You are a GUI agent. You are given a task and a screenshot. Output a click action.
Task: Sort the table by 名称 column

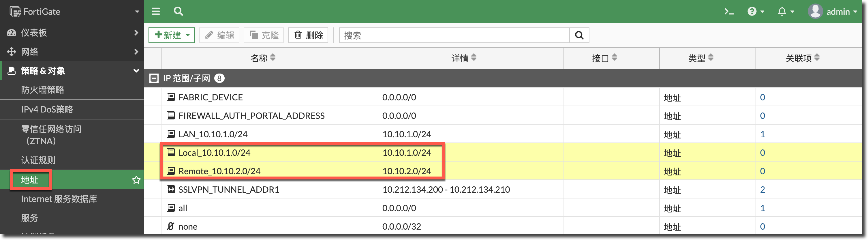point(263,58)
